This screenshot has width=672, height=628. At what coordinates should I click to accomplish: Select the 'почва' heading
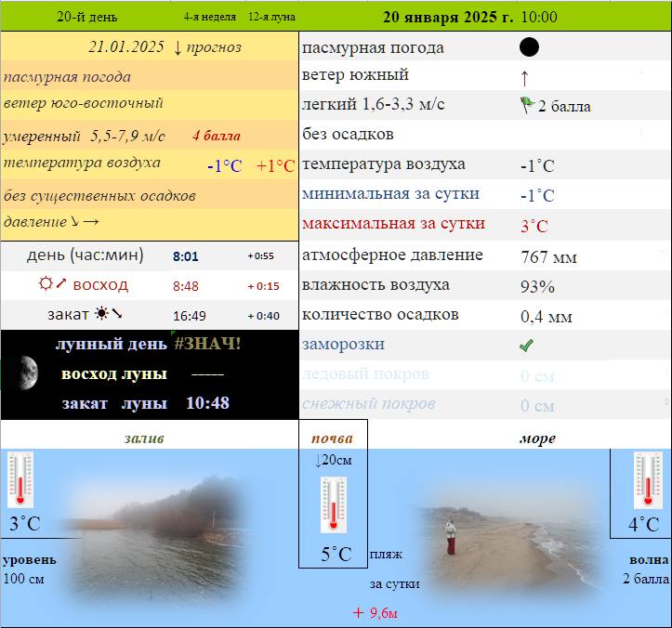[332, 438]
